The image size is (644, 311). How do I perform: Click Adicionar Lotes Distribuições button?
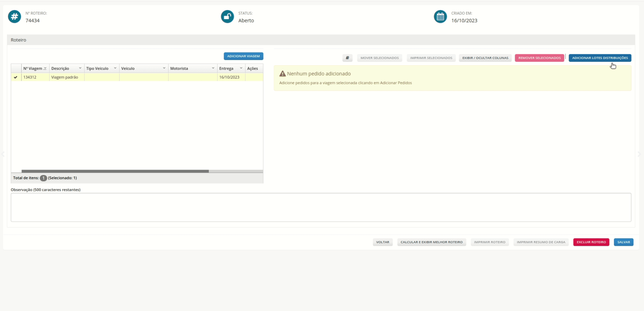(x=600, y=58)
